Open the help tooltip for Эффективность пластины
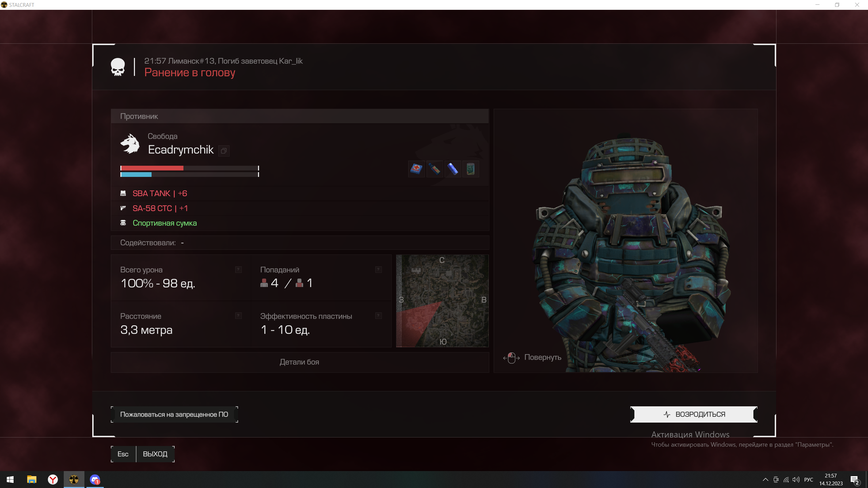This screenshot has height=488, width=868. click(378, 316)
